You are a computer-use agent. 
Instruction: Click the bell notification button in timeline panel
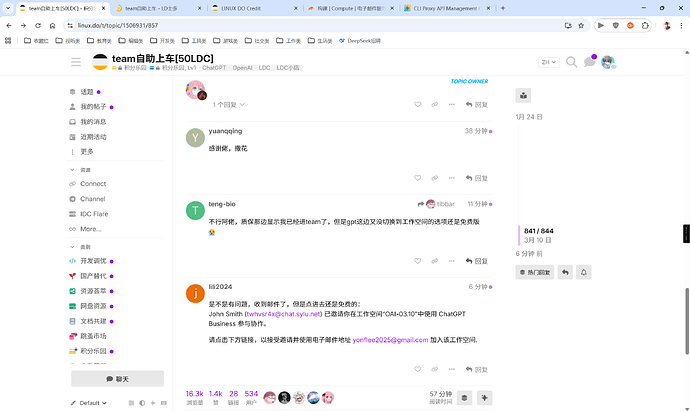coord(584,272)
